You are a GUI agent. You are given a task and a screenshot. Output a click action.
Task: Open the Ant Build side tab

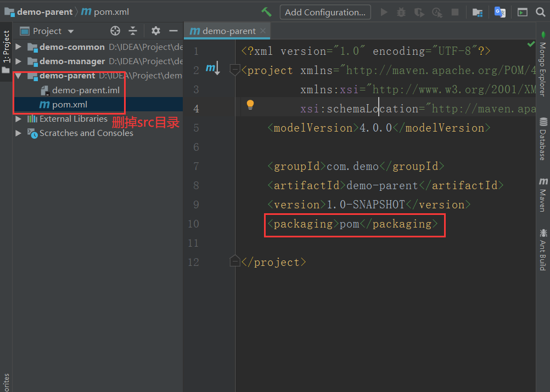pyautogui.click(x=543, y=250)
